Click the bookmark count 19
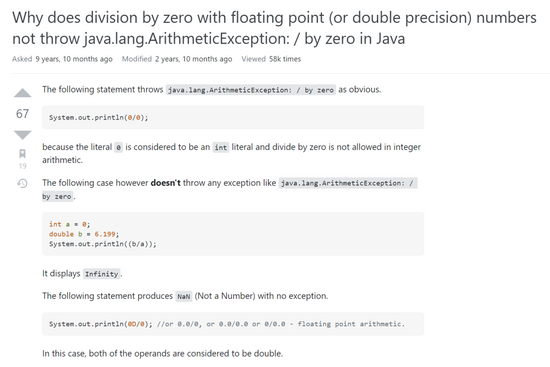Image resolution: width=550 pixels, height=367 pixels. [22, 166]
